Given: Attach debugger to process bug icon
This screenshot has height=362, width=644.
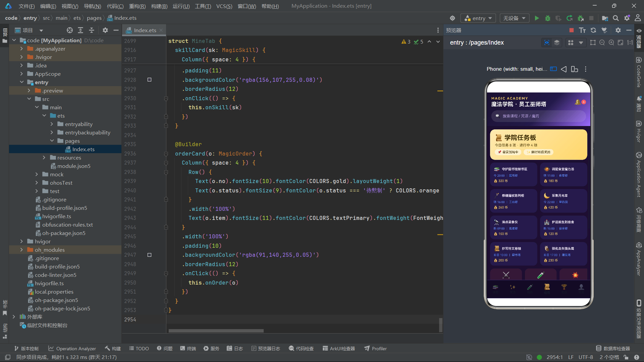Looking at the screenshot, I should pyautogui.click(x=581, y=18).
